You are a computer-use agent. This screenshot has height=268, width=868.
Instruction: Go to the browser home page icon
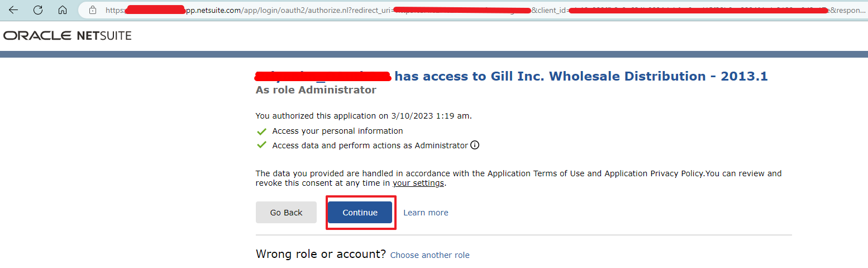coord(63,10)
